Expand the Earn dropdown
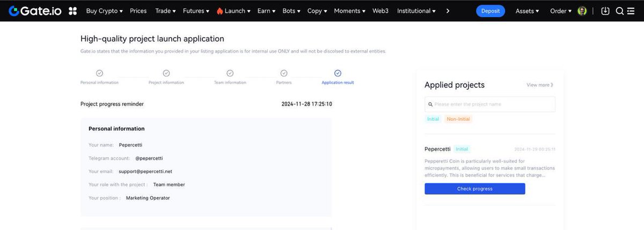 tap(266, 11)
